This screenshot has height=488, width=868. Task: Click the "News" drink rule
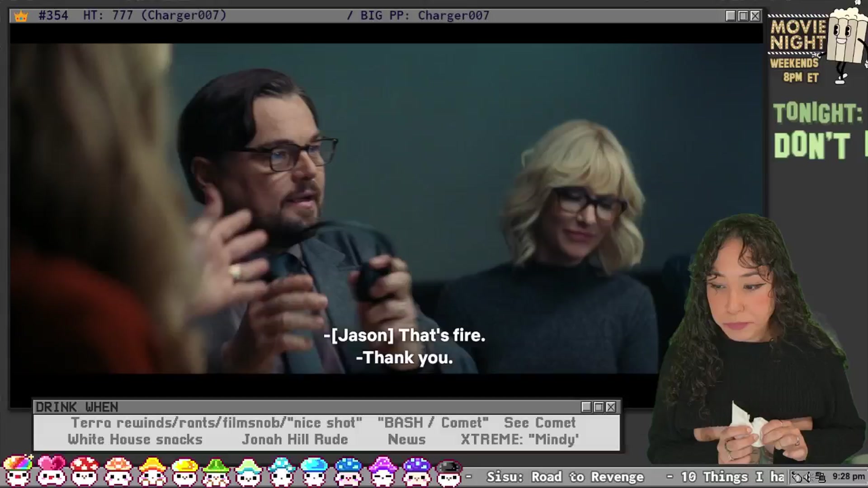tap(407, 439)
